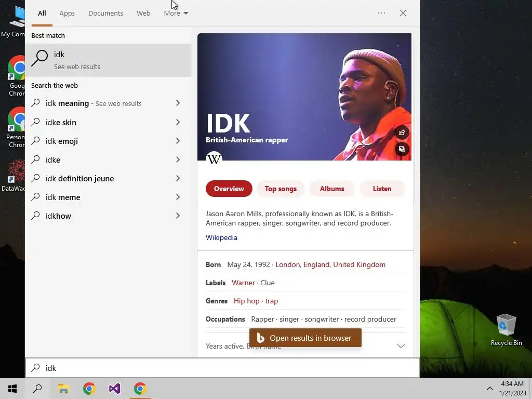This screenshot has height=399, width=532.
Task: Click the IDK rapper photo
Action: pos(304,97)
